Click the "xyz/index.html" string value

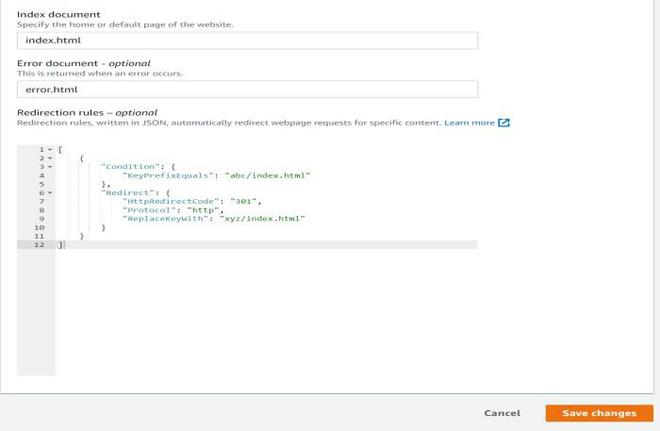point(262,219)
